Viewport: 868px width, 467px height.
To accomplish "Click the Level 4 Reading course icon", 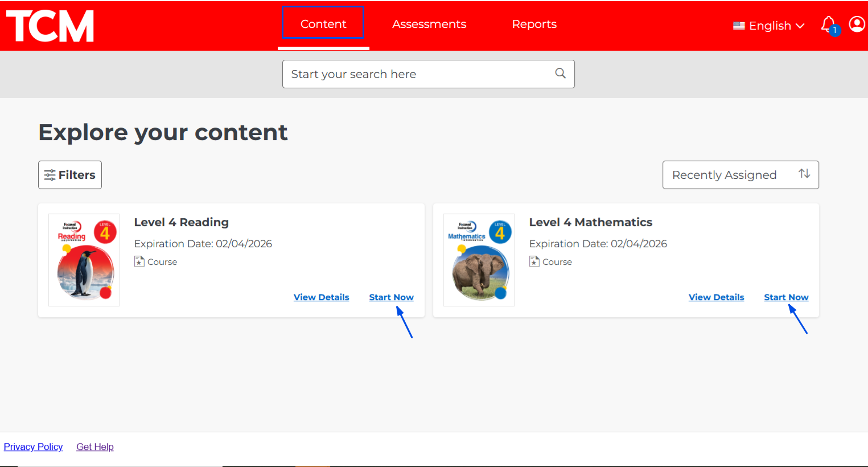I will coord(139,261).
